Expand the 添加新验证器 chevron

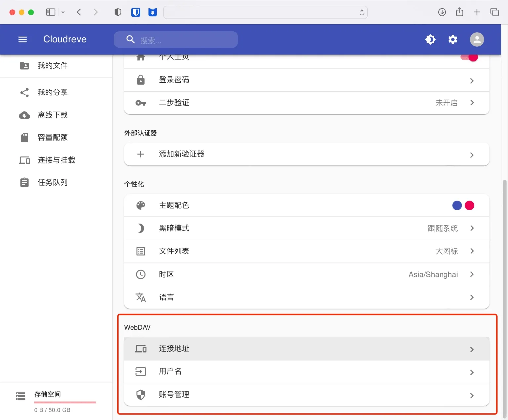click(x=472, y=155)
